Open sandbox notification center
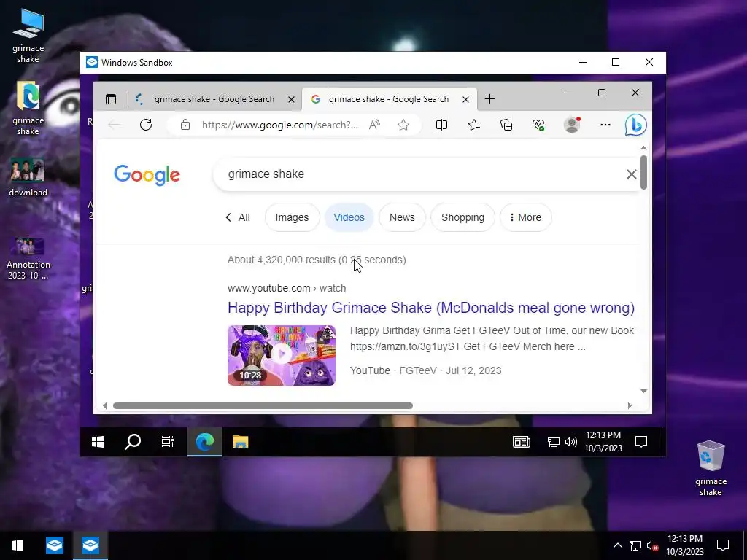The height and width of the screenshot is (560, 747). click(641, 442)
